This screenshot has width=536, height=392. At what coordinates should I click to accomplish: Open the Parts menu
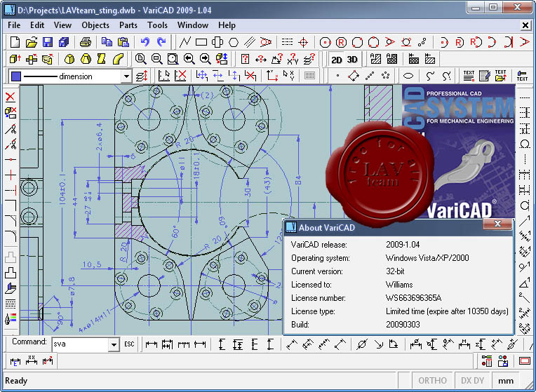128,25
